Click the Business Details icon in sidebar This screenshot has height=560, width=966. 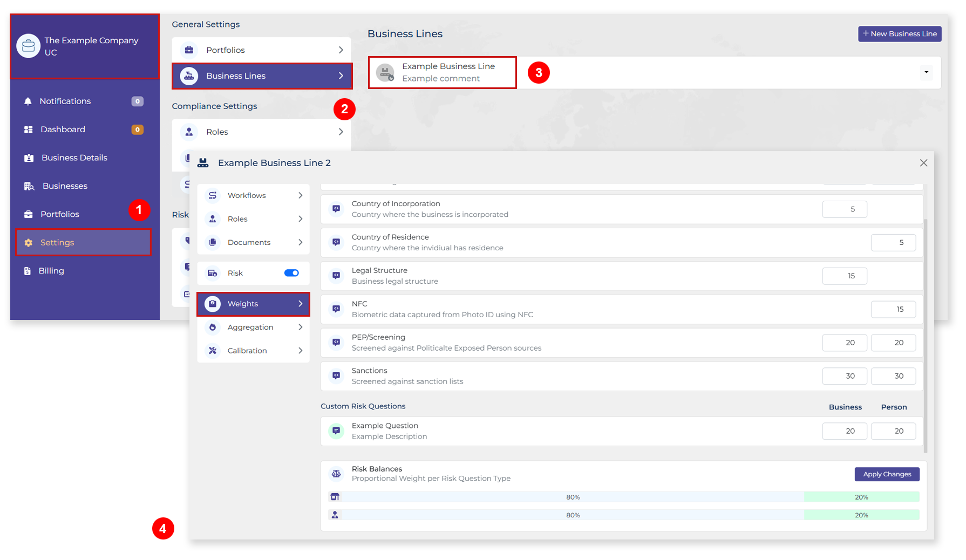click(29, 158)
